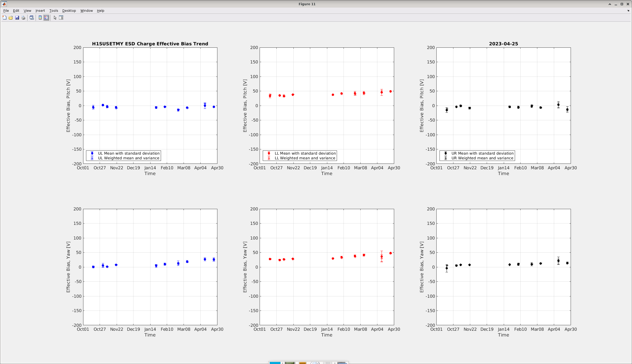Click the 'Time' label under the blue yaw plot
Image resolution: width=632 pixels, height=364 pixels.
150,335
